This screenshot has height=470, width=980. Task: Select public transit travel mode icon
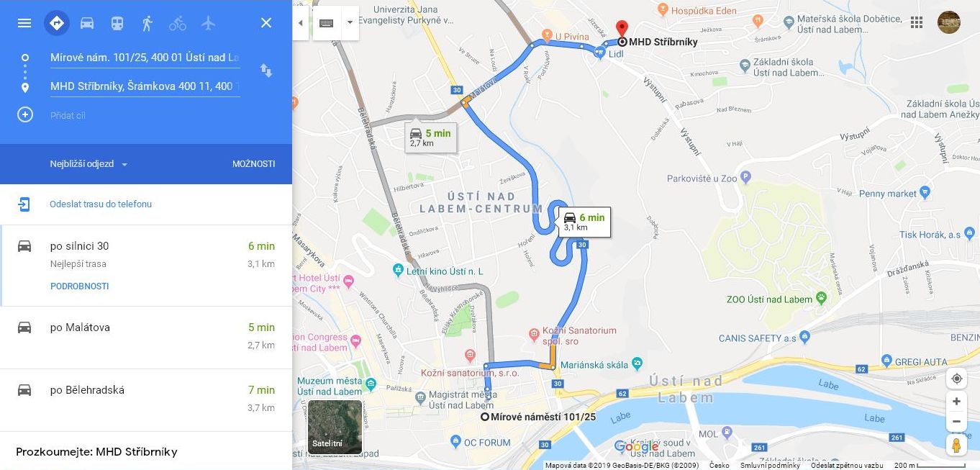(117, 23)
